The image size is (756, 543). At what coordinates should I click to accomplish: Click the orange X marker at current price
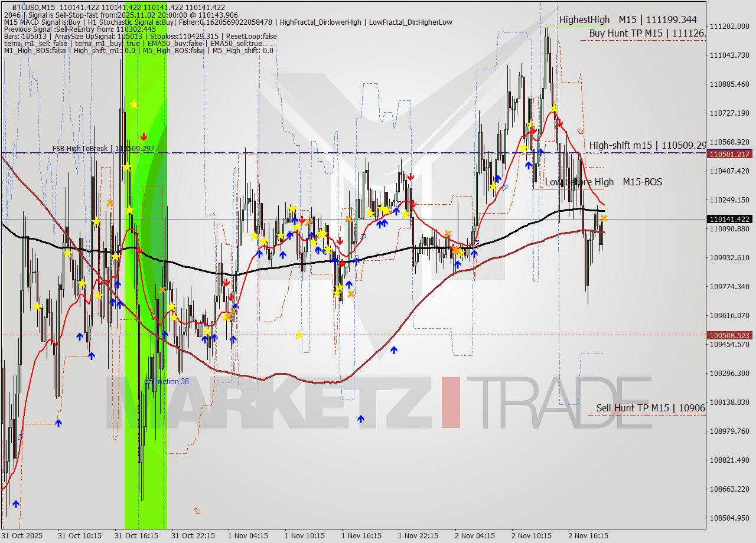(x=604, y=219)
